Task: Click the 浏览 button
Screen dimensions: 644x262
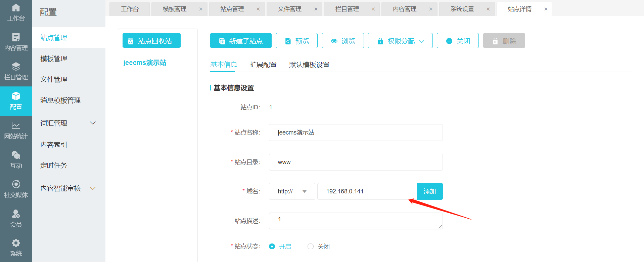Action: pos(343,41)
